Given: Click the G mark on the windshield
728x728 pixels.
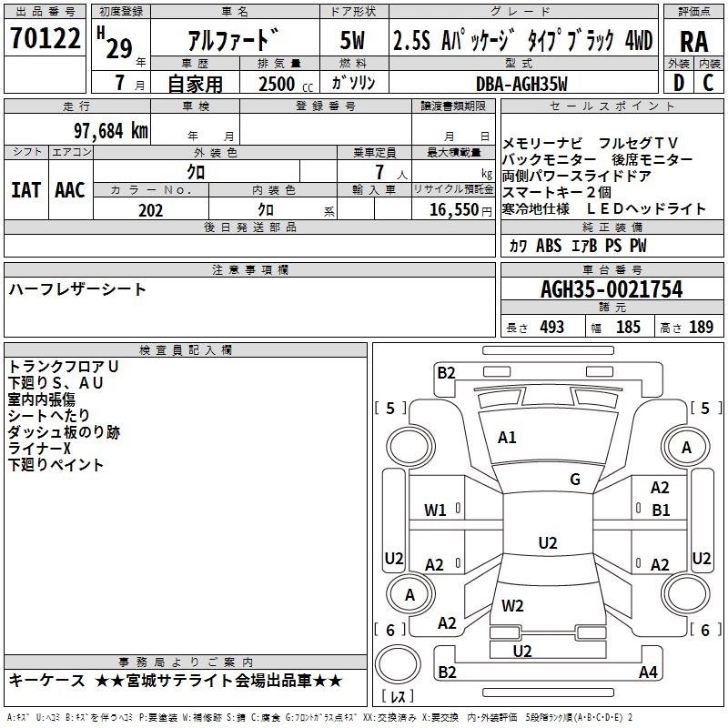Looking at the screenshot, I should tap(574, 480).
